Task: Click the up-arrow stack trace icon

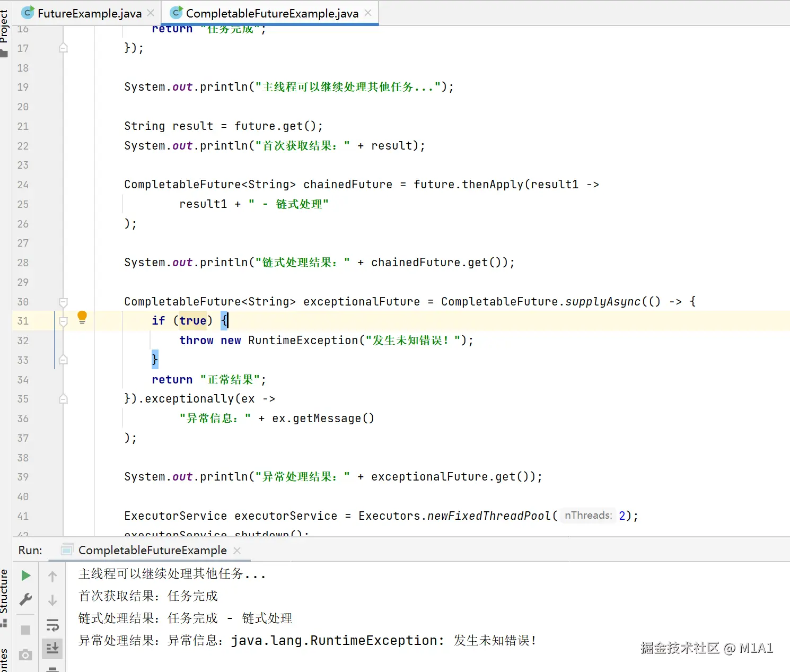Action: [52, 576]
